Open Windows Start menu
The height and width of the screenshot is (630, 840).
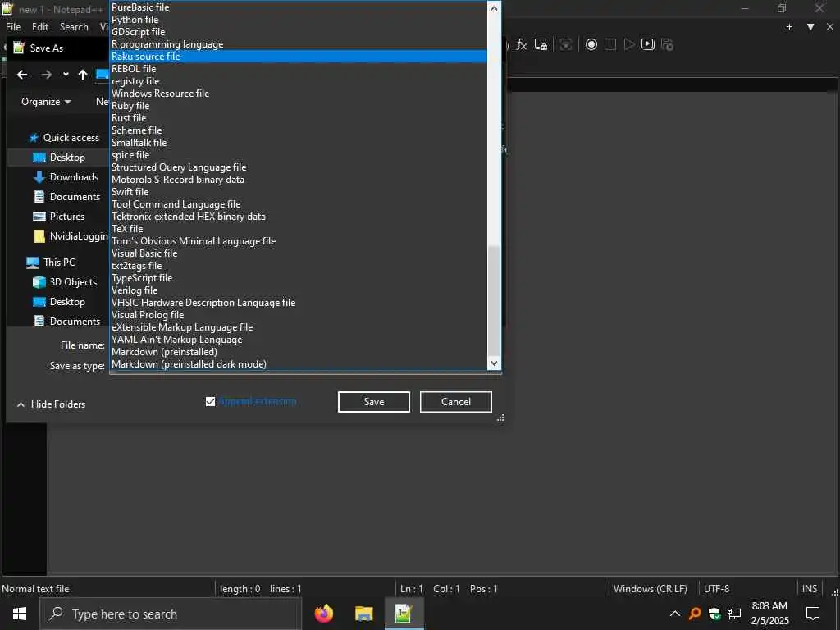tap(20, 614)
